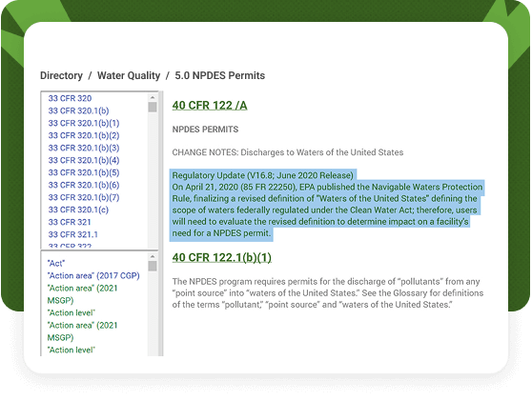Open citation 33 CFR 320.1(b)(3)

[x=84, y=148]
